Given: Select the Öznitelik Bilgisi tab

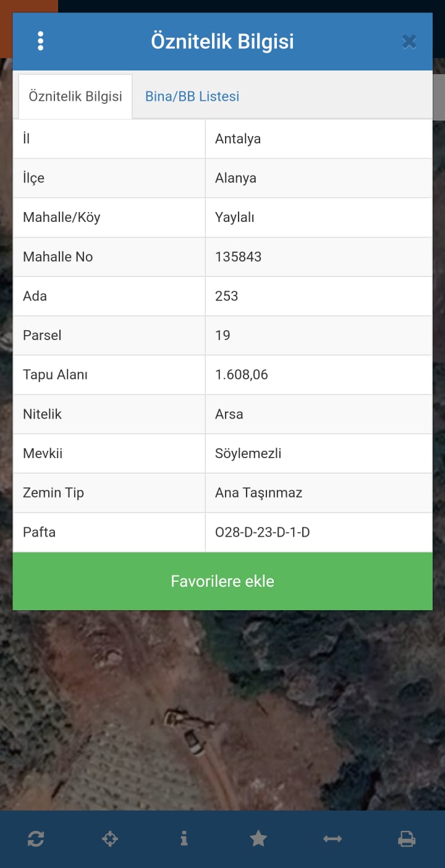Looking at the screenshot, I should point(75,96).
